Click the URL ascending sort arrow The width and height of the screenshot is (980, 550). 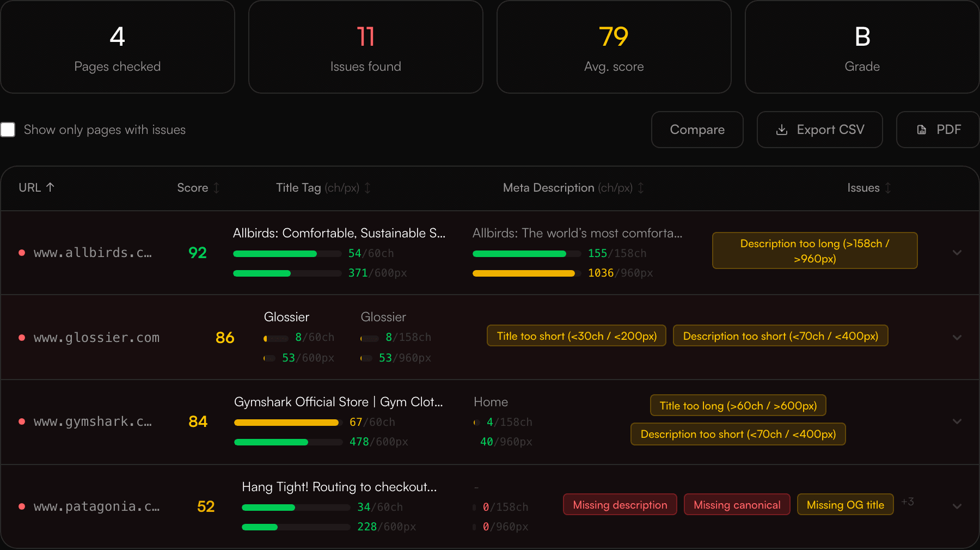point(51,187)
